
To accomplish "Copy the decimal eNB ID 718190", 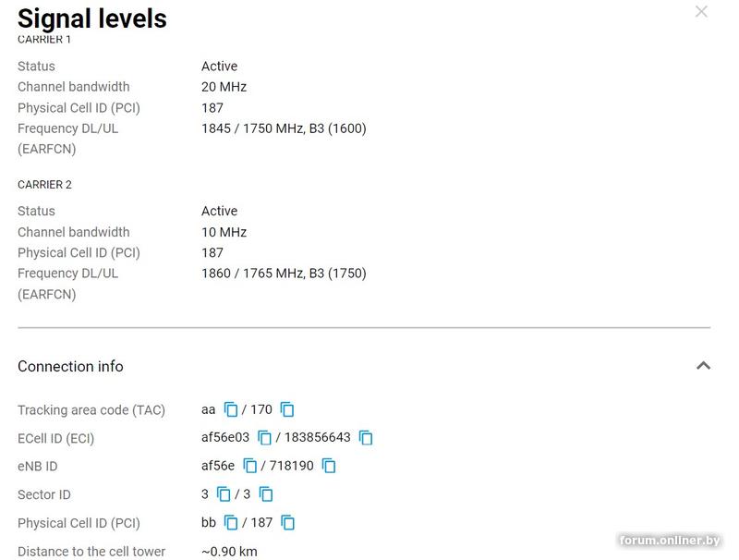I will pos(329,466).
